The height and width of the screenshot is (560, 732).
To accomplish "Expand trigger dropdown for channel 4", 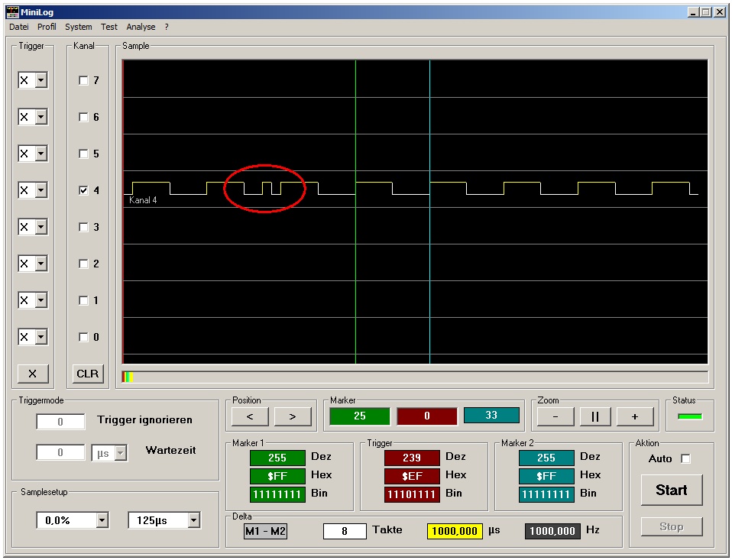I will pos(41,190).
